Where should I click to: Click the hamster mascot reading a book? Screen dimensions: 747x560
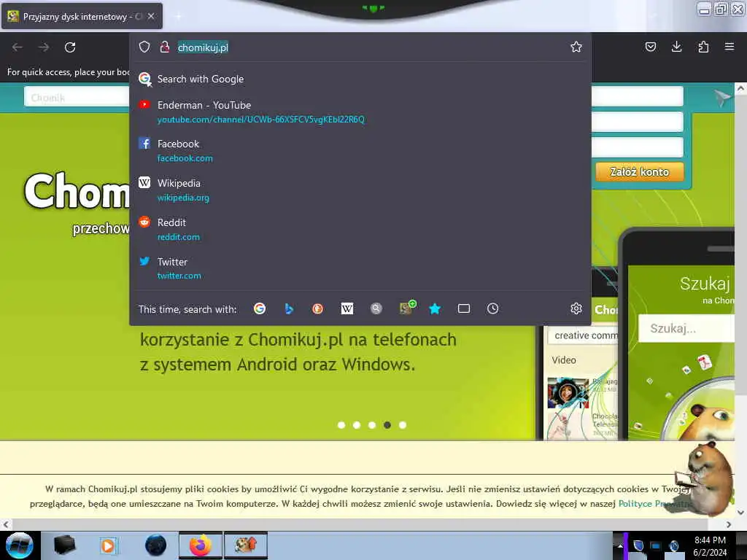[705, 478]
